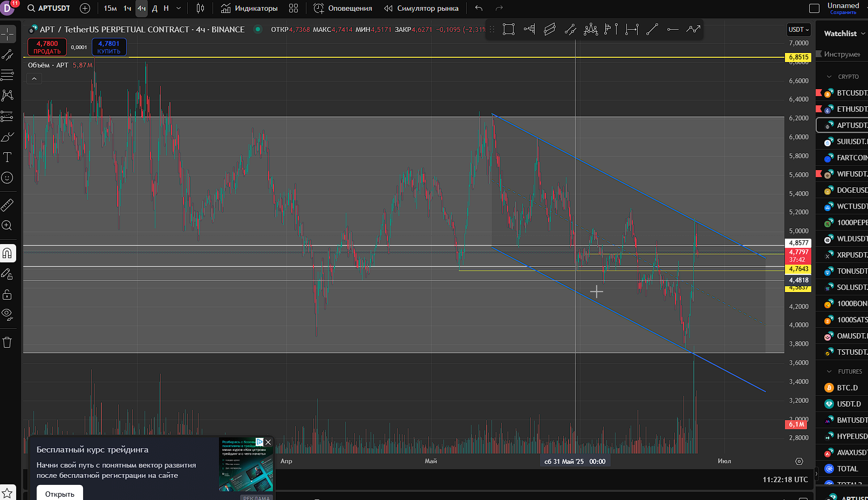Switch to the Н weekly timeframe
The height and width of the screenshot is (500, 868).
[166, 8]
